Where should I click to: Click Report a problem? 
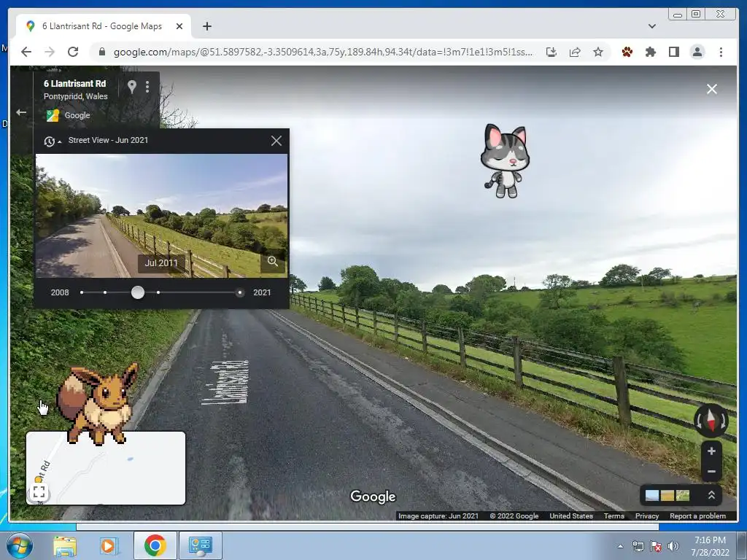[697, 516]
